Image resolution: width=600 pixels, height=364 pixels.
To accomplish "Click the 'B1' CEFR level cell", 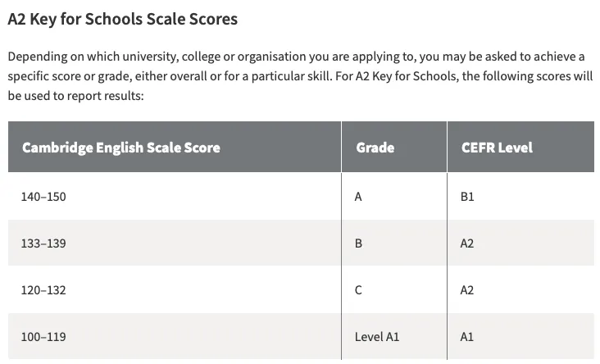I will 467,197.
